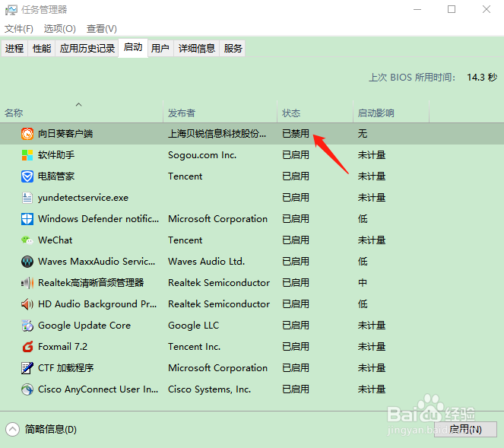Viewport: 504px width, 448px height.
Task: Click the Google Update Core icon
Action: point(27,326)
